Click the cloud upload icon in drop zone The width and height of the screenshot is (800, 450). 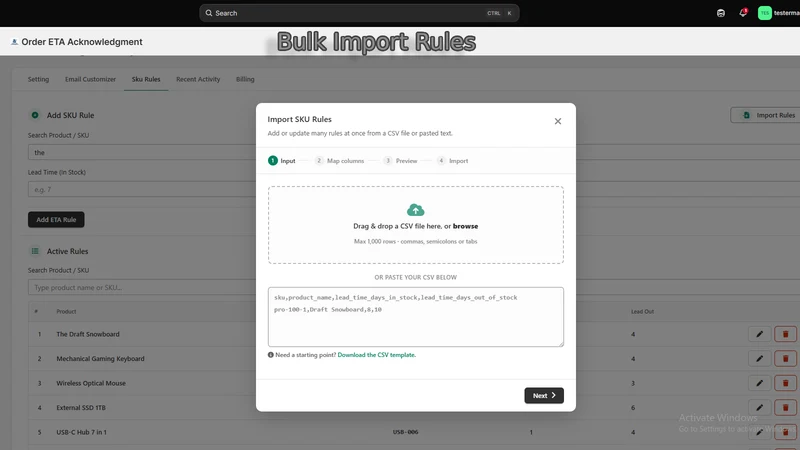coord(415,210)
